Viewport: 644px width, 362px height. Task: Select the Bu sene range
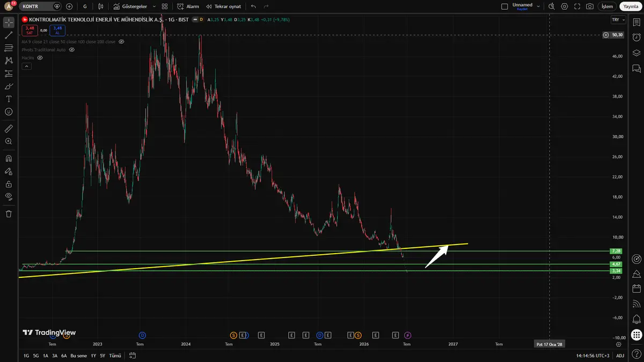click(78, 356)
